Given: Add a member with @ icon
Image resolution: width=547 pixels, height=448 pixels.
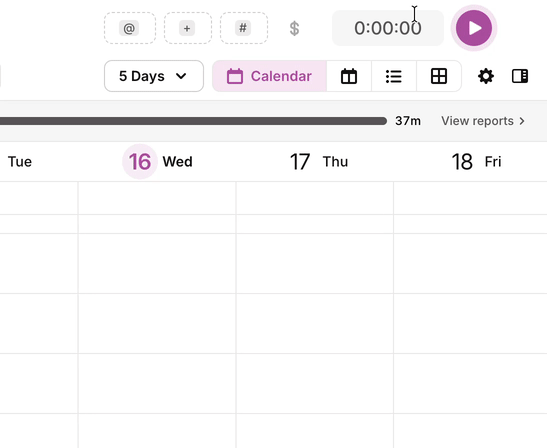Looking at the screenshot, I should click(x=130, y=28).
